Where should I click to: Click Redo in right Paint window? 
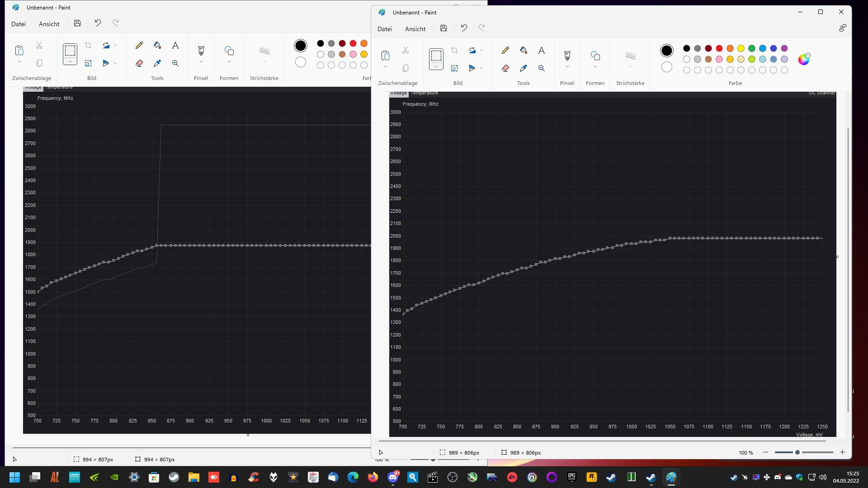(482, 28)
